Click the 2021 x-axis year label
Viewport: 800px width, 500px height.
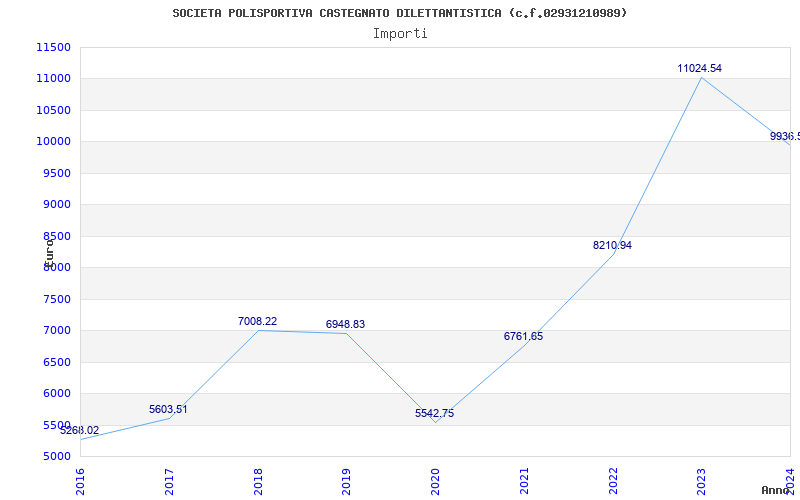tap(524, 482)
